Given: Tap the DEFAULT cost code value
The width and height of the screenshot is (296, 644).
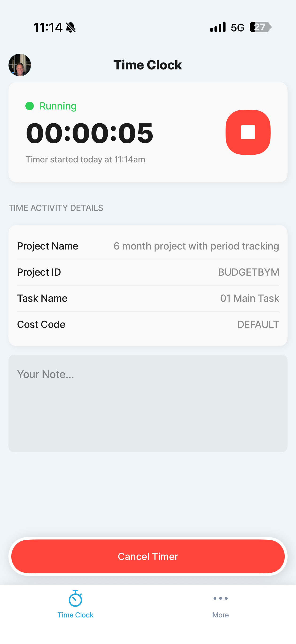Looking at the screenshot, I should pos(258,325).
